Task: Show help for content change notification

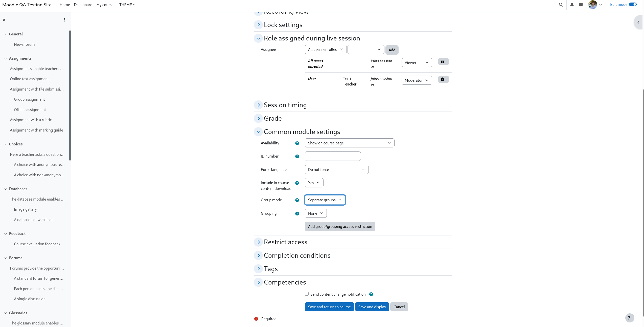Action: pos(371,294)
